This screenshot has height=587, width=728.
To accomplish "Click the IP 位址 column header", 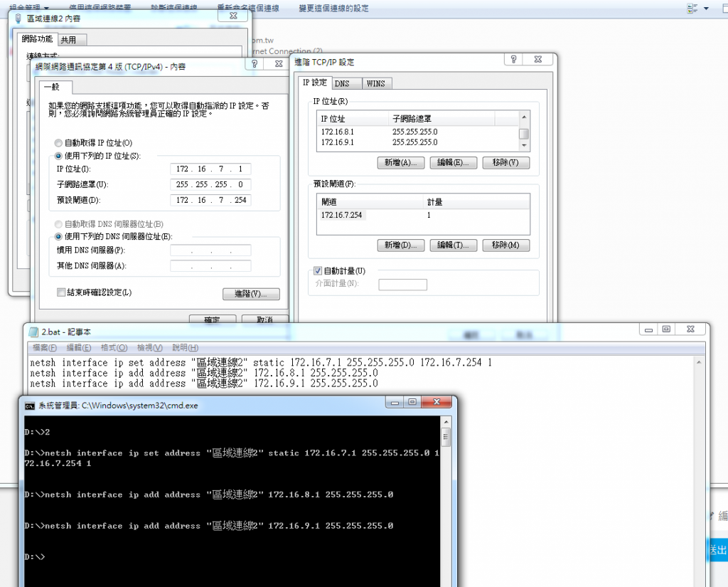I will click(353, 119).
